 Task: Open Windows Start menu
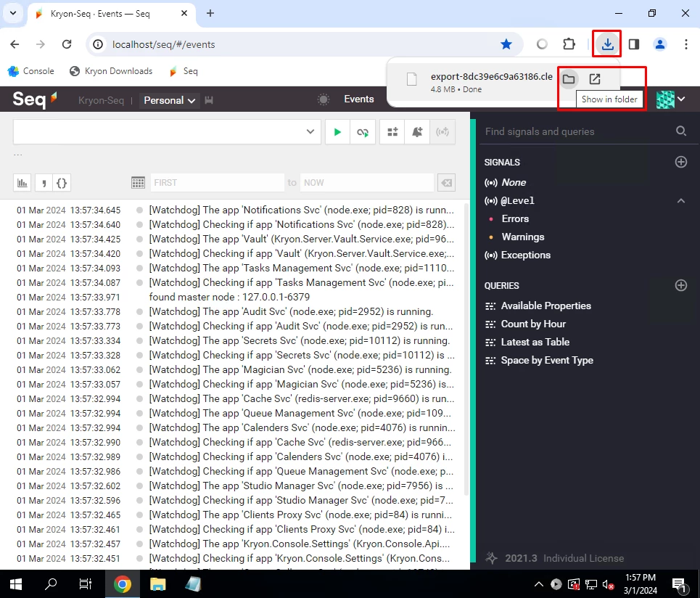tap(16, 584)
